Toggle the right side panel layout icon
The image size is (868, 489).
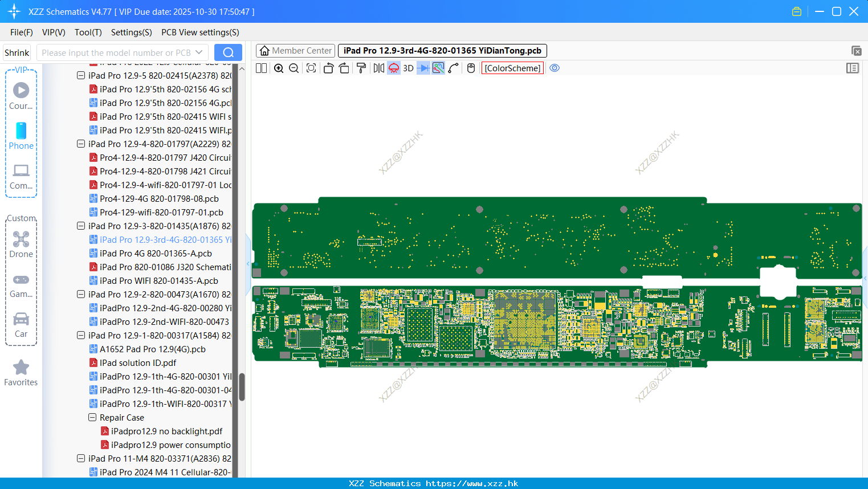click(x=853, y=68)
